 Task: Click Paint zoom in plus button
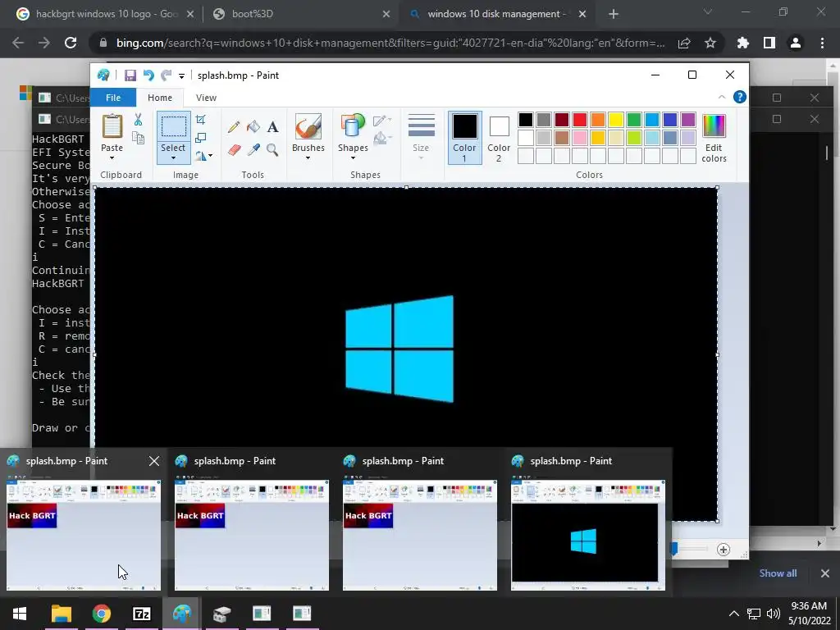tap(724, 550)
